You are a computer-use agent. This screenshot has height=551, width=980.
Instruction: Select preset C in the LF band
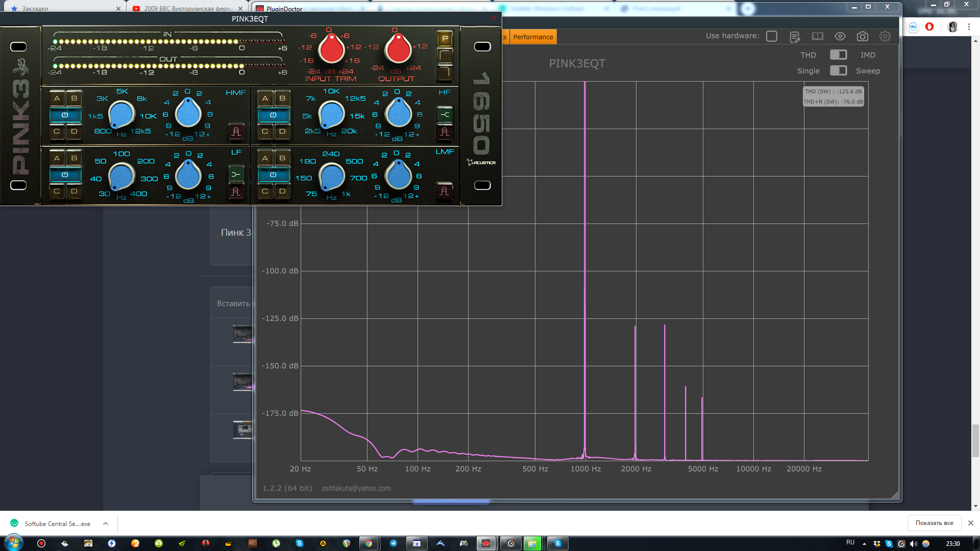(x=57, y=191)
